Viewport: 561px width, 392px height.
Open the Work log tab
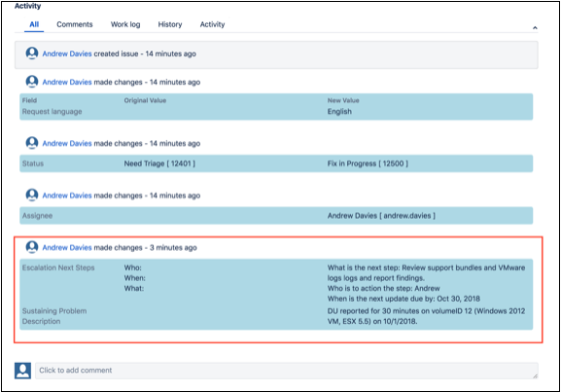click(x=125, y=24)
